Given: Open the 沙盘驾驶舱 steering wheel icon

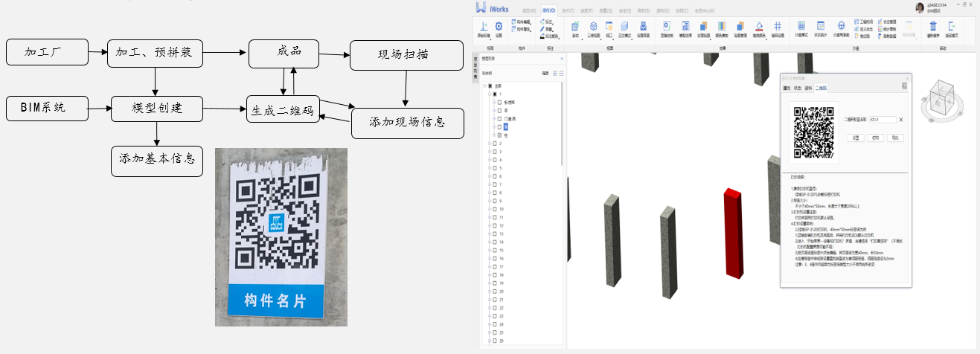Looking at the screenshot, I should tap(841, 25).
